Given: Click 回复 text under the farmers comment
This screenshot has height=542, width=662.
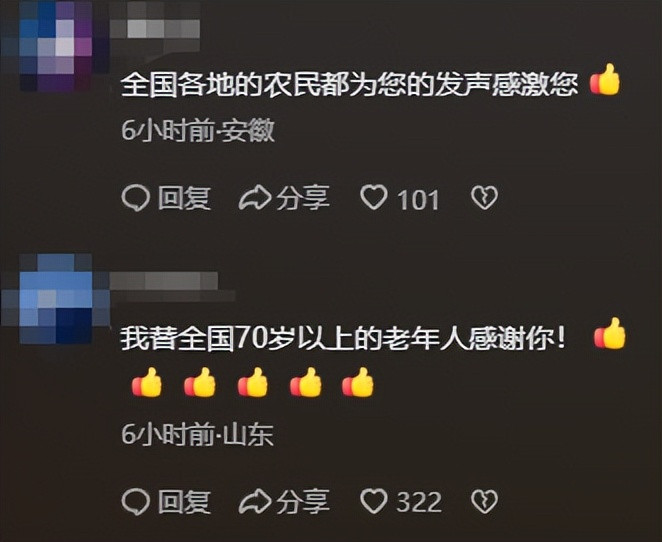Looking at the screenshot, I should [x=184, y=198].
